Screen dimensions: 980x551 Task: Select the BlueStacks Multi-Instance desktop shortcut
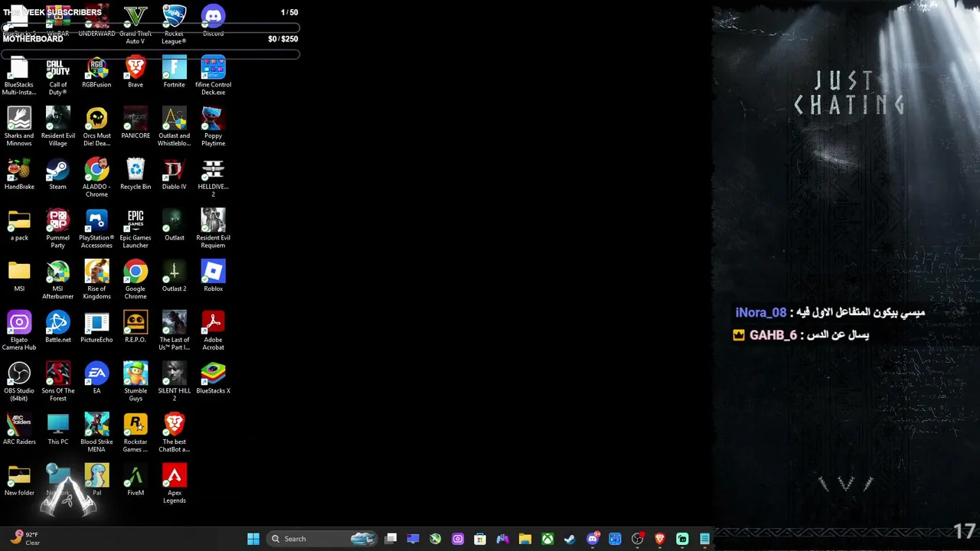pos(19,76)
